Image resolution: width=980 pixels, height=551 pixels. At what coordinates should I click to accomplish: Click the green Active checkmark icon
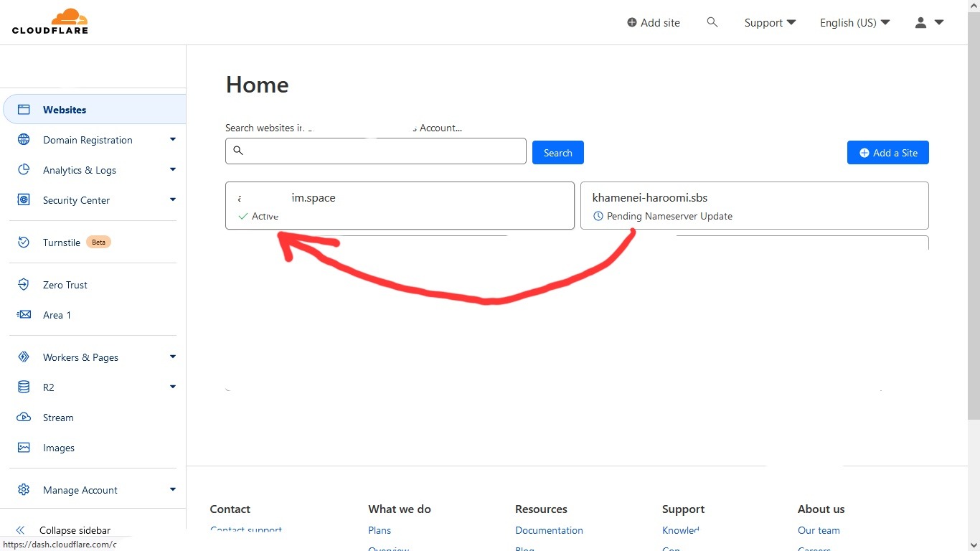point(242,216)
